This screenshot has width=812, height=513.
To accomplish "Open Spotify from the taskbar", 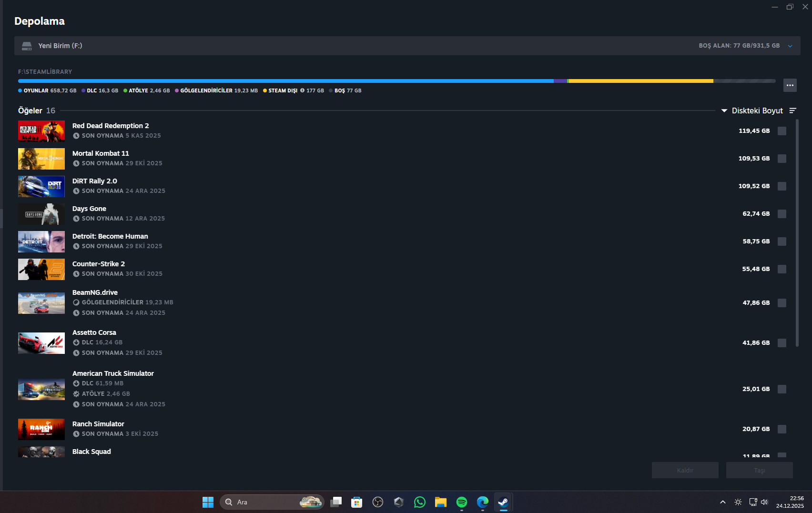I will click(x=462, y=502).
